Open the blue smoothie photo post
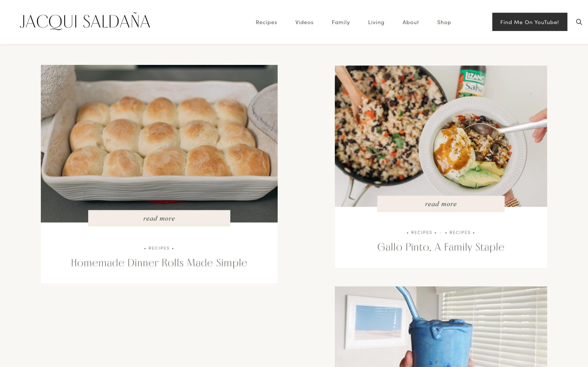The image size is (588, 367). [441, 327]
